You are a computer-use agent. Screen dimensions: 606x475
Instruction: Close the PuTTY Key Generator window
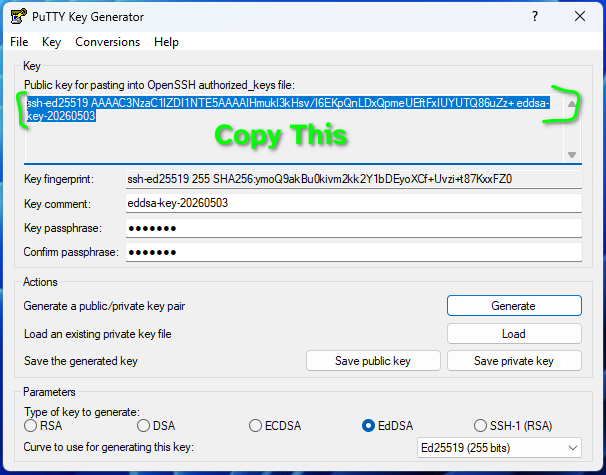pos(580,17)
